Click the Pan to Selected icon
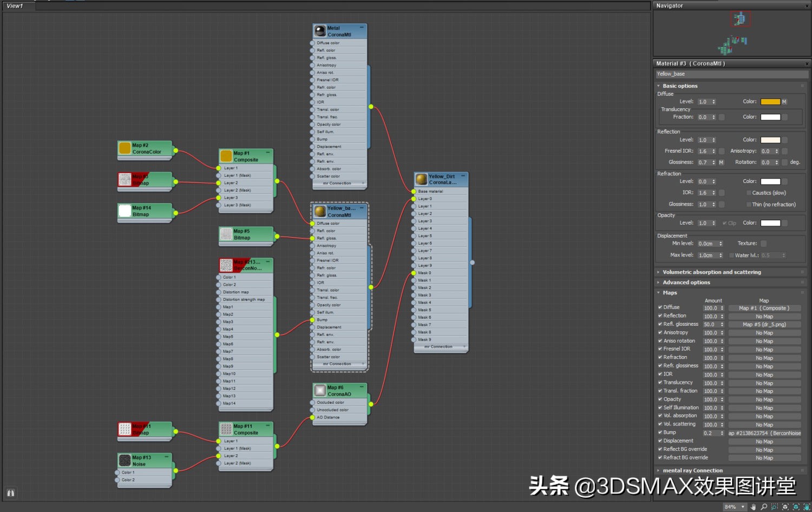 (807, 507)
